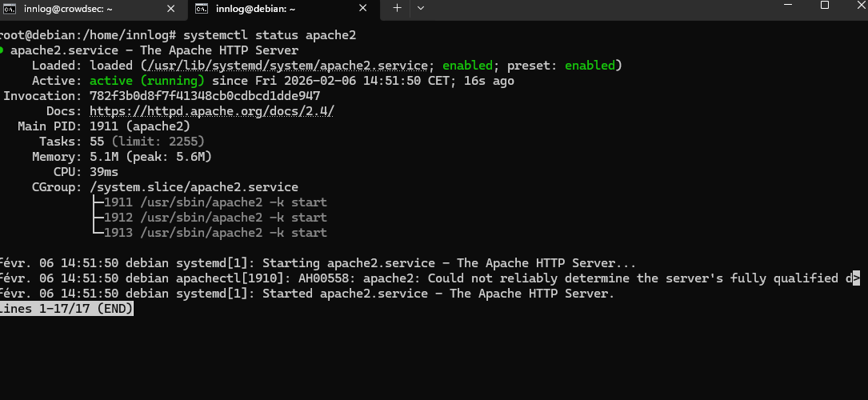Click the green status dot before apache2.service
Viewport: 868px width, 400px height.
tap(2, 50)
